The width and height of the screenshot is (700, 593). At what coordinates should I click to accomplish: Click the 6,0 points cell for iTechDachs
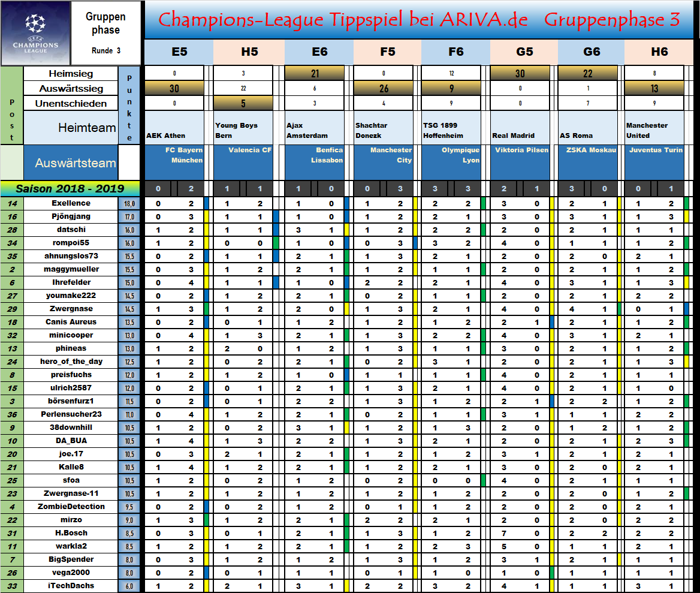click(129, 586)
